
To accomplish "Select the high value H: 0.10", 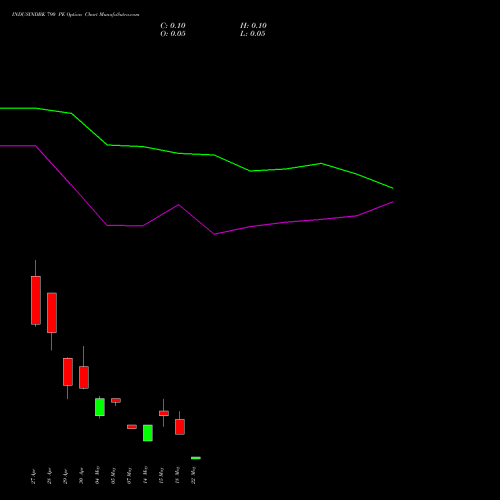I will 253,26.
